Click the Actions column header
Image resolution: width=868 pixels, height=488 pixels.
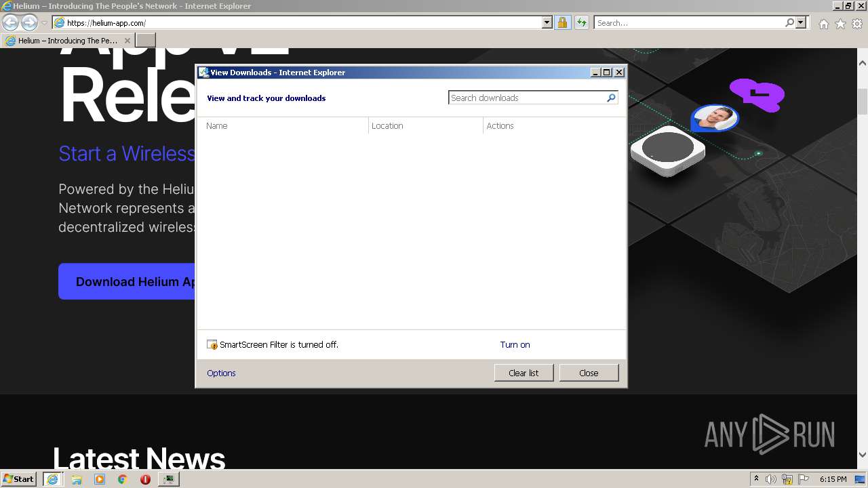click(553, 126)
